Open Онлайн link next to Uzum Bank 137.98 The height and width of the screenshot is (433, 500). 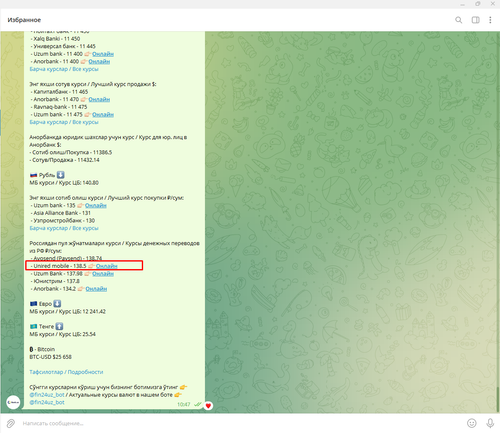coord(103,274)
